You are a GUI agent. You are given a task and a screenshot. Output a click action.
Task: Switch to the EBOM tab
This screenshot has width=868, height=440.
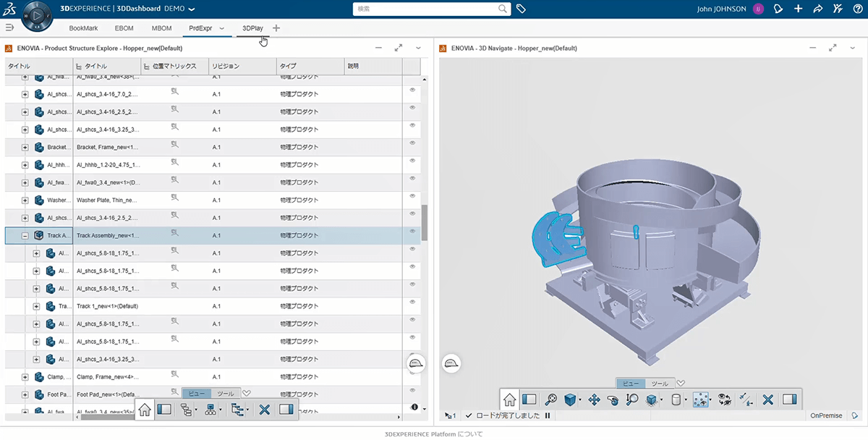click(x=124, y=28)
